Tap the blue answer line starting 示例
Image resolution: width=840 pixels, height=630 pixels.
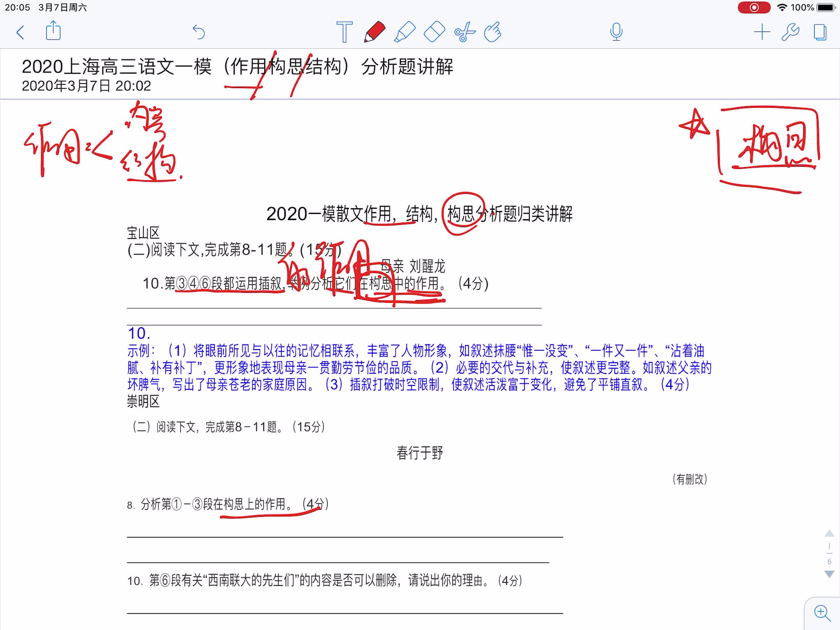click(416, 350)
